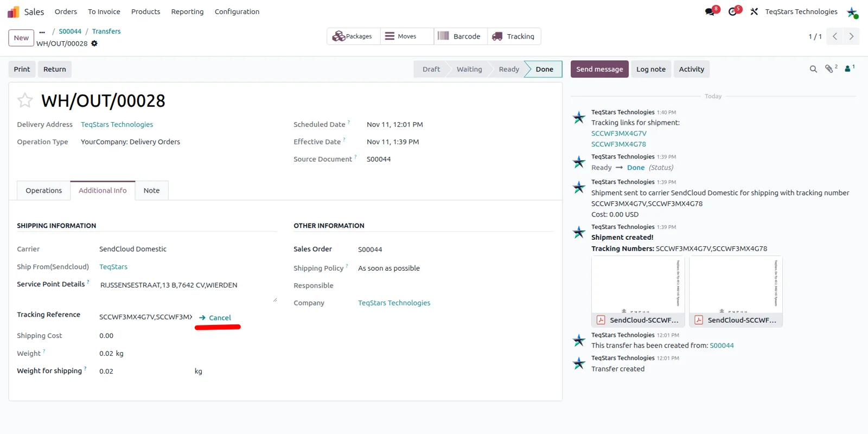
Task: Open the Reporting menu
Action: 187,11
